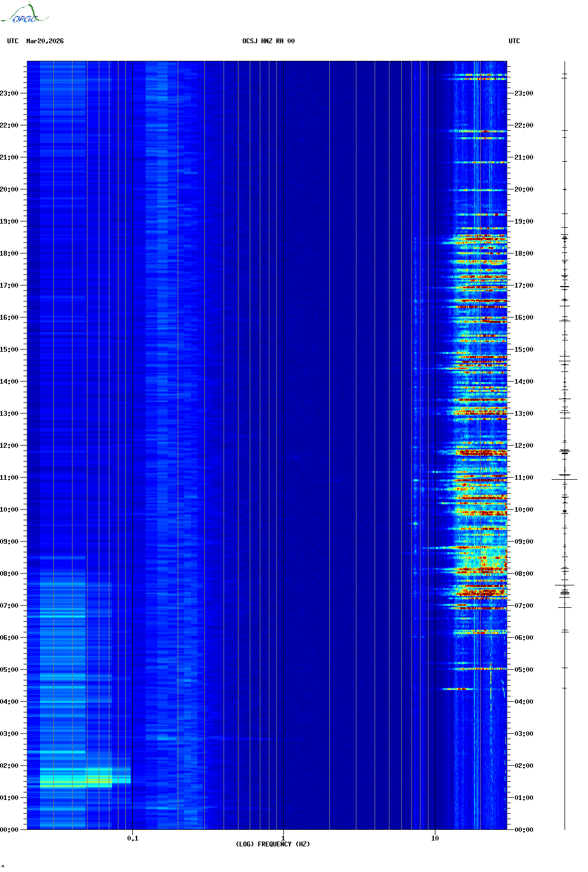Click the largest seismogram spike near 11:00
The height and width of the screenshot is (872, 588).
pos(565,479)
